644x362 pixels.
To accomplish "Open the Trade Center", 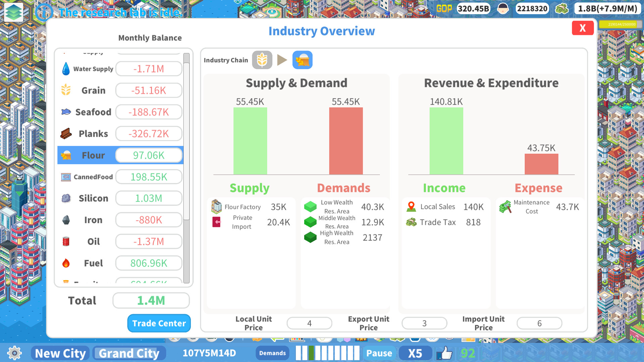I will click(159, 323).
